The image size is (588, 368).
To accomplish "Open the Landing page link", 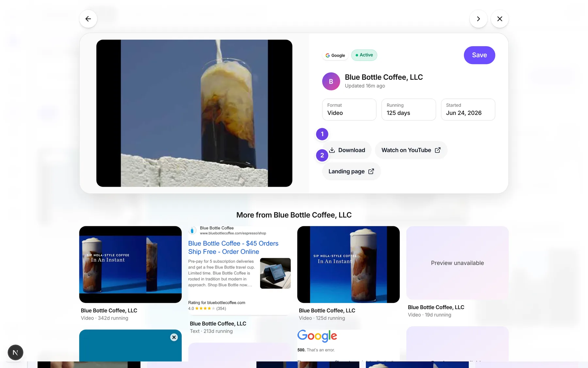I will (x=351, y=171).
